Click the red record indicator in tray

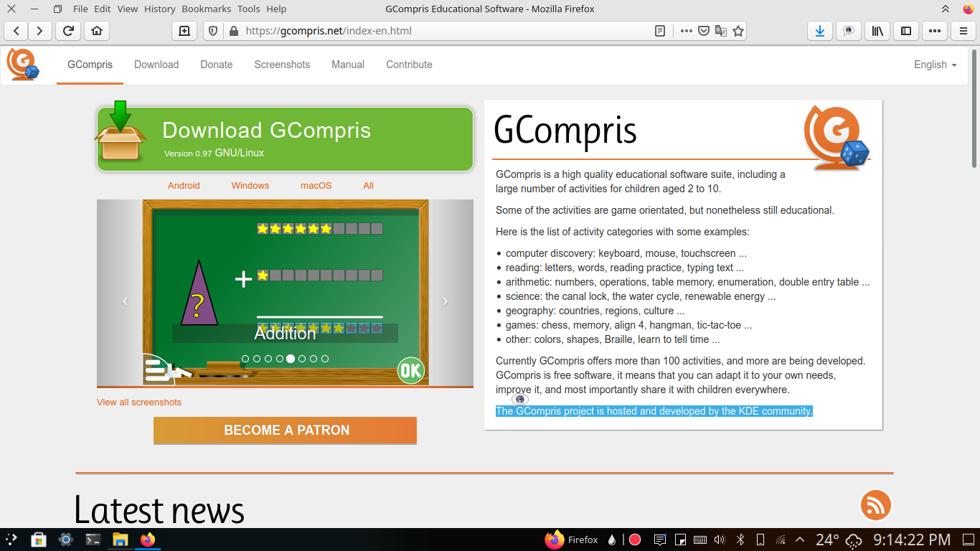click(635, 540)
